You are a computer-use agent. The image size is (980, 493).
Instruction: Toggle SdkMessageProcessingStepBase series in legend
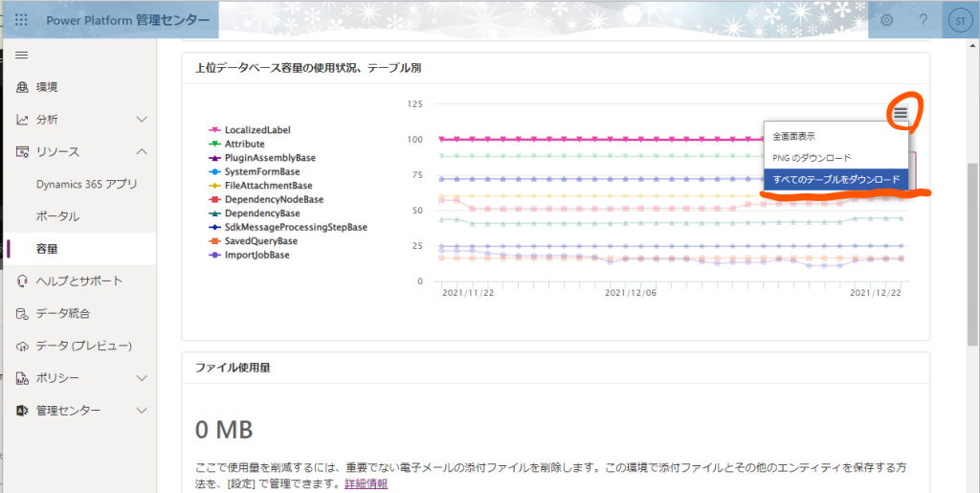pyautogui.click(x=288, y=228)
